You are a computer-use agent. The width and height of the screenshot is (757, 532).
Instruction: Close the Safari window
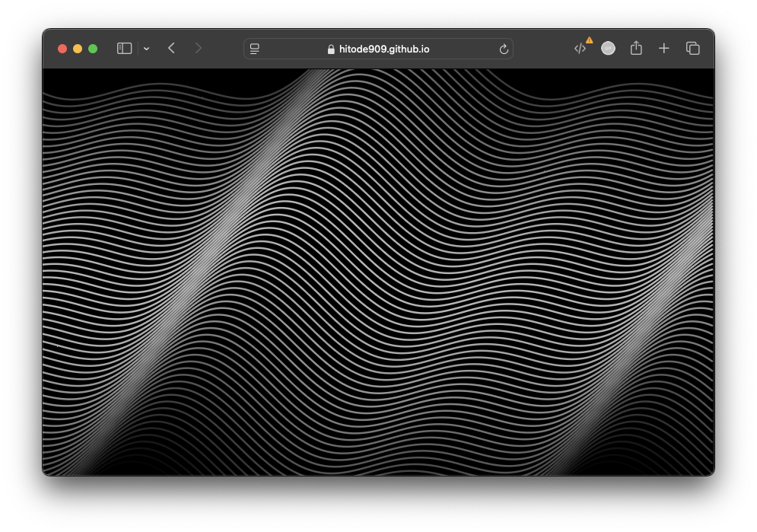click(62, 49)
